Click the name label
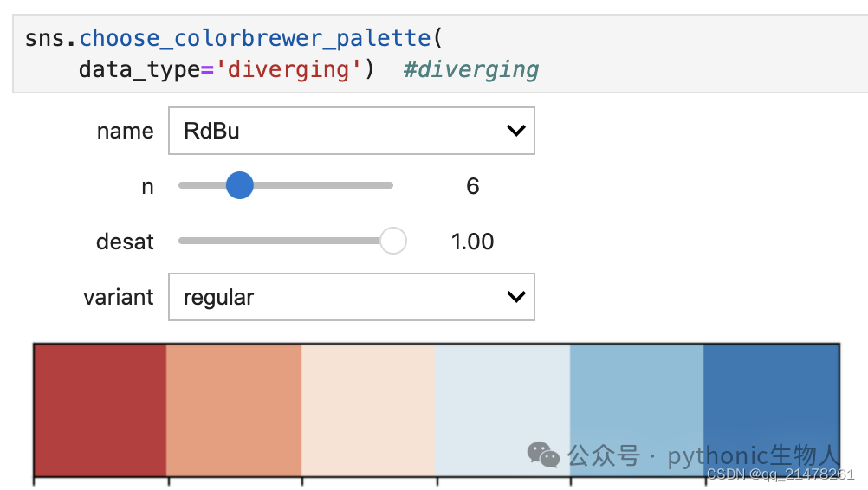868x490 pixels. tap(125, 132)
